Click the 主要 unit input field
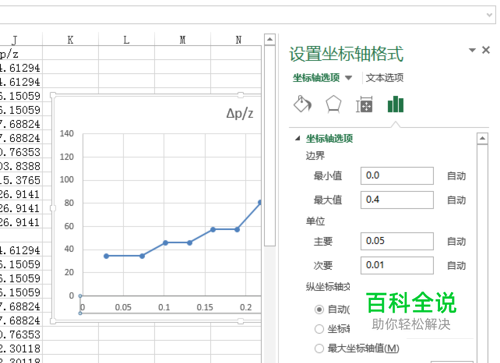 point(397,241)
